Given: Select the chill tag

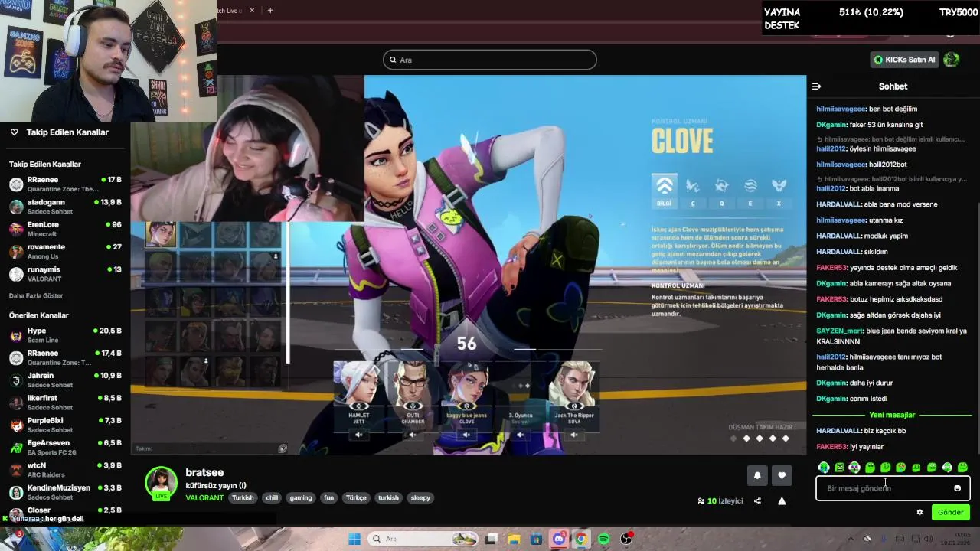Looking at the screenshot, I should 272,497.
